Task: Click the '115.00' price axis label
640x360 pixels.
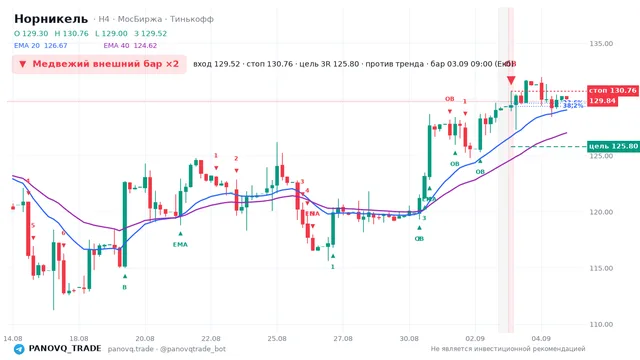Action: coord(601,268)
